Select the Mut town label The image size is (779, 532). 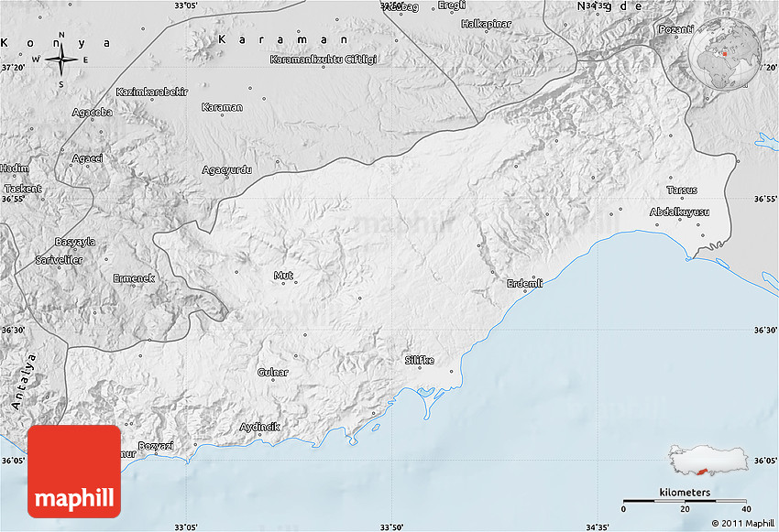[283, 275]
